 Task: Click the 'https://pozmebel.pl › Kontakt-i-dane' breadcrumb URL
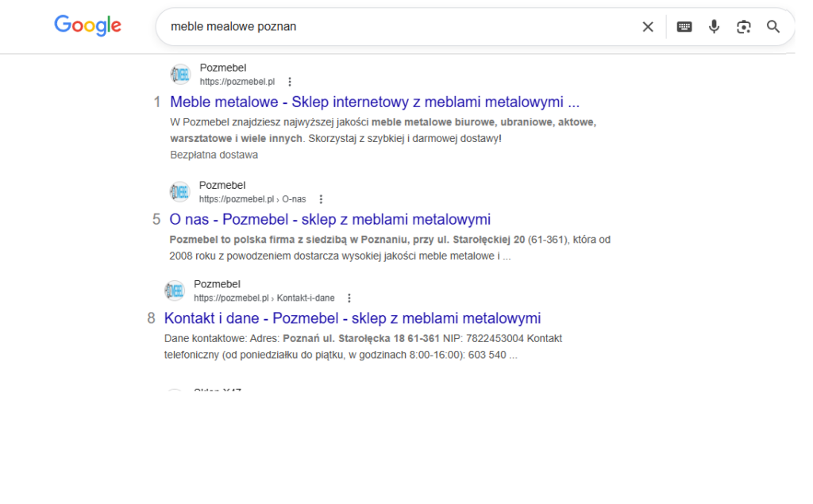tap(264, 298)
